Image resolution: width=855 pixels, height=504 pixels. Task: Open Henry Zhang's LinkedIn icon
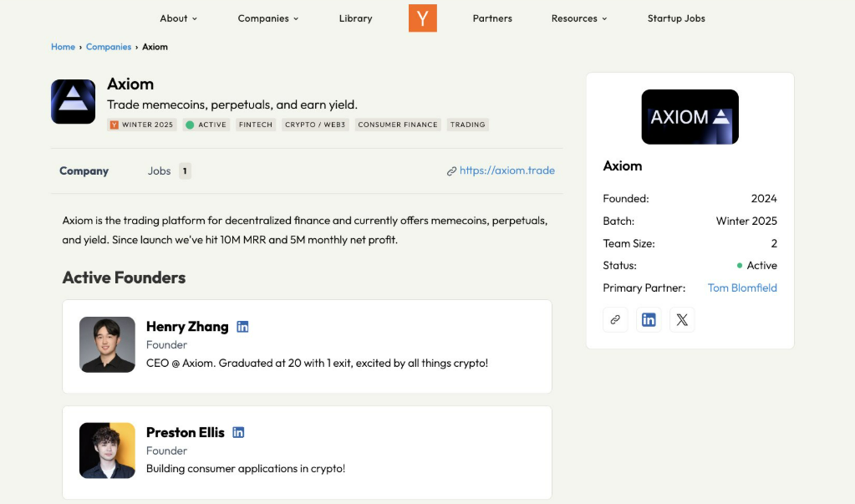tap(242, 327)
